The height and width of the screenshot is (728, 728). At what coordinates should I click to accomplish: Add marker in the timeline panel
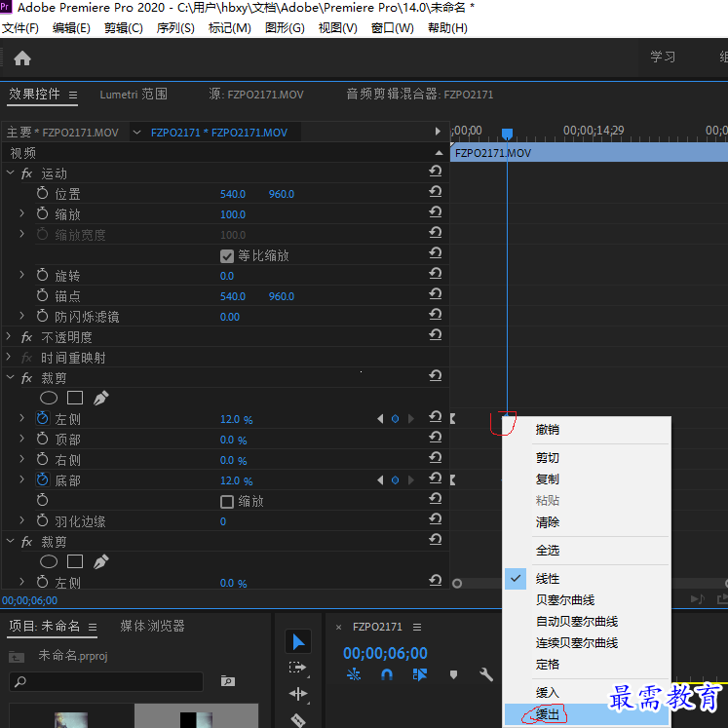click(x=453, y=674)
